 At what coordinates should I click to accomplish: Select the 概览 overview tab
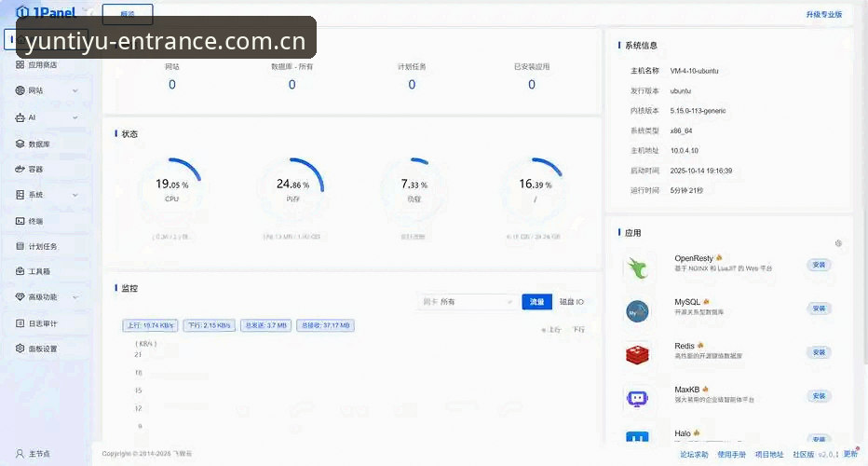pyautogui.click(x=128, y=14)
